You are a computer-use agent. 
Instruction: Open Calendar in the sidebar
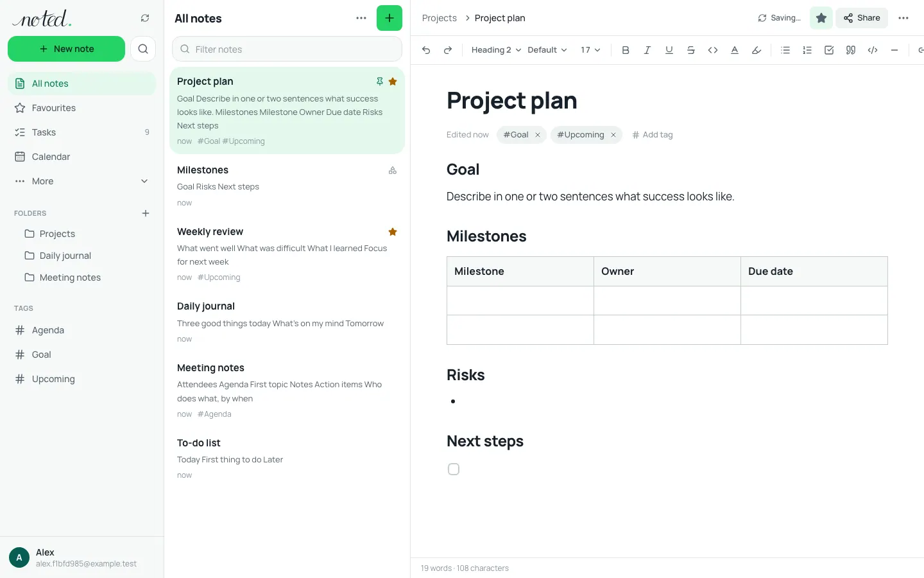click(81, 157)
